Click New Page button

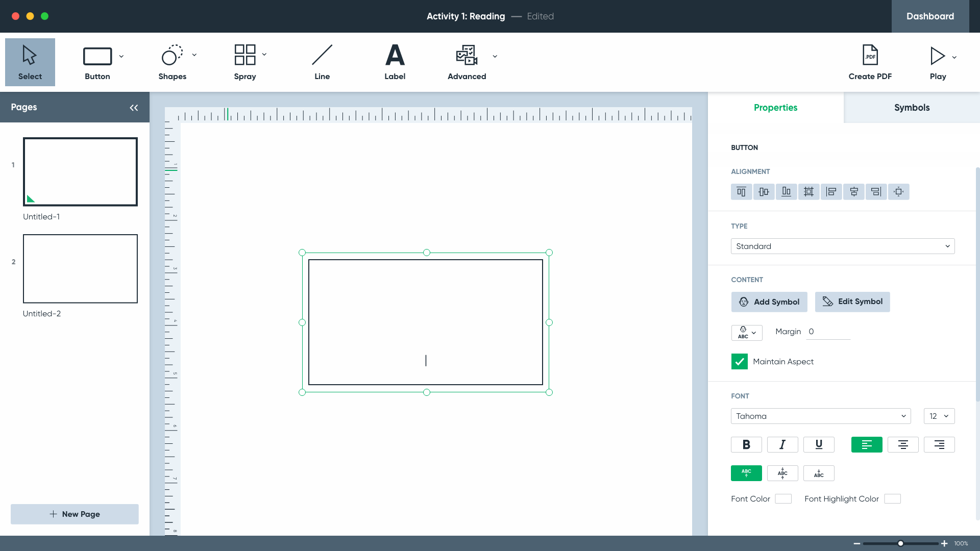(75, 514)
